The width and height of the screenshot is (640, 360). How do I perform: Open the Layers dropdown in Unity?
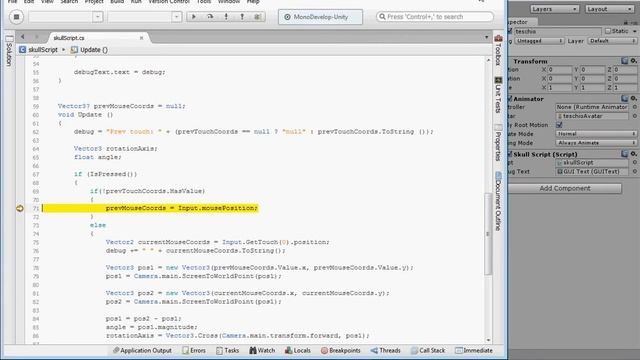pyautogui.click(x=554, y=9)
